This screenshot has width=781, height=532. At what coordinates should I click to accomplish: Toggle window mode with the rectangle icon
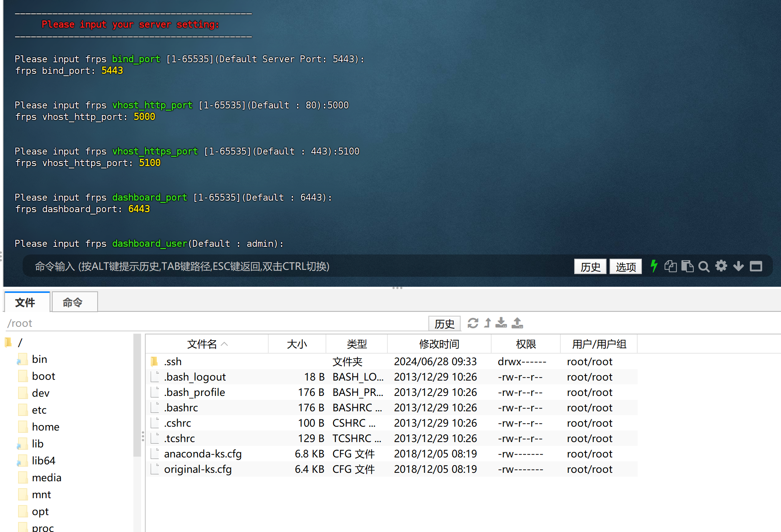tap(756, 266)
